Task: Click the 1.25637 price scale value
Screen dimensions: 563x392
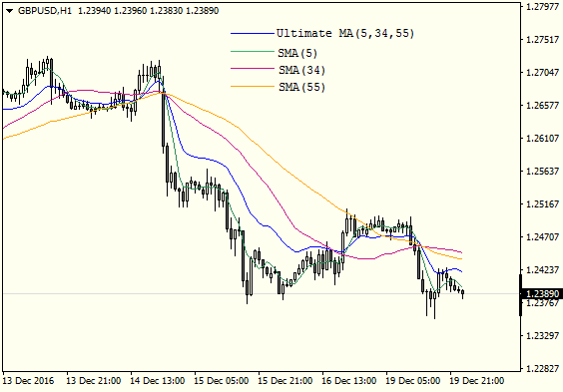Action: pos(542,172)
